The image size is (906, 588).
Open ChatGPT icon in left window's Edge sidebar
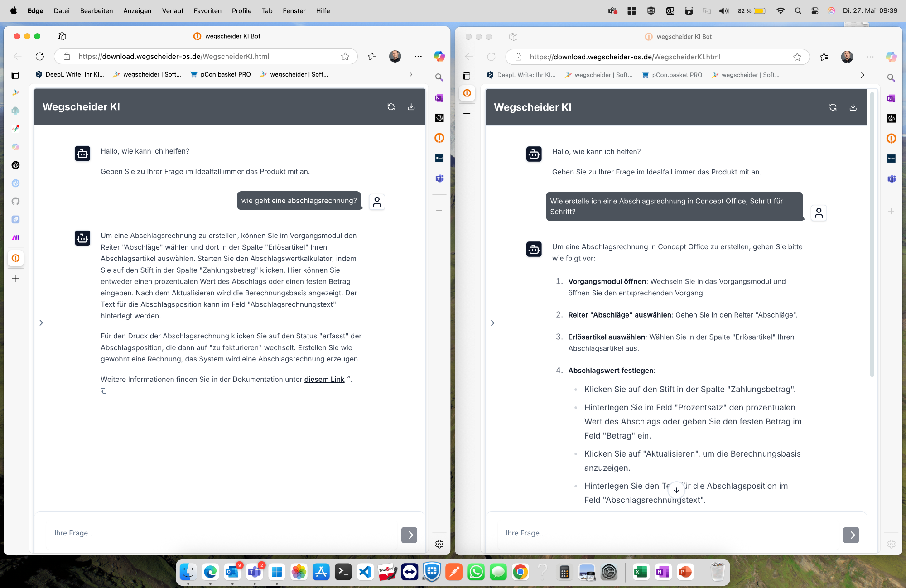439,118
